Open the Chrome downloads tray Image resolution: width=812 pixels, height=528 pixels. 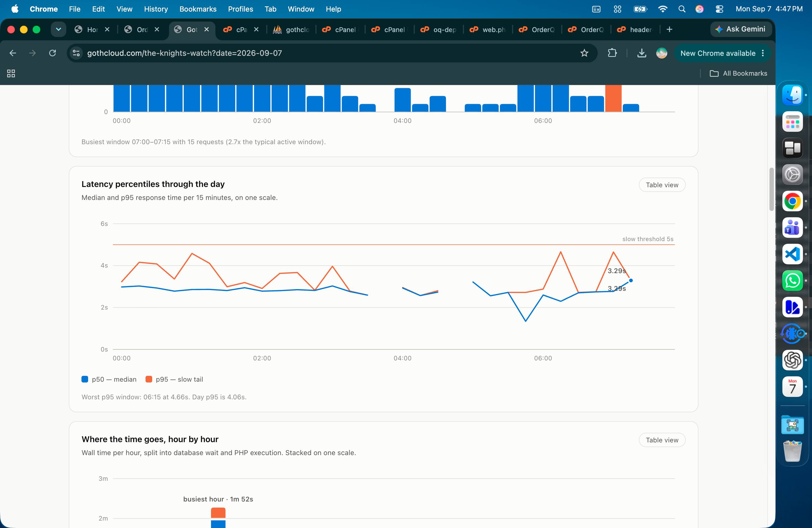(x=641, y=53)
